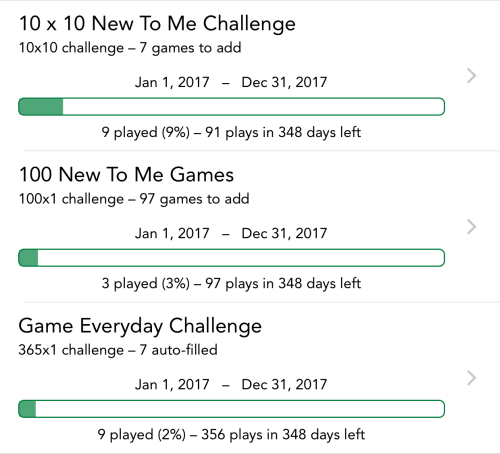Screen dimensions: 500x454
Task: Click the unfilled portion of Everyday Challenge bar
Action: click(x=240, y=409)
